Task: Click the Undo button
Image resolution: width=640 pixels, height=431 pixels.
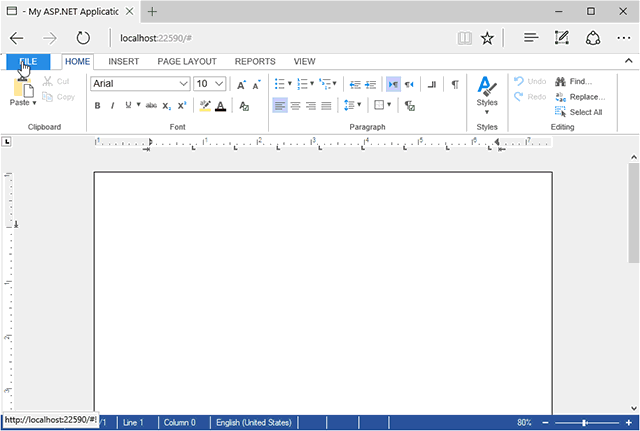Action: pyautogui.click(x=530, y=81)
